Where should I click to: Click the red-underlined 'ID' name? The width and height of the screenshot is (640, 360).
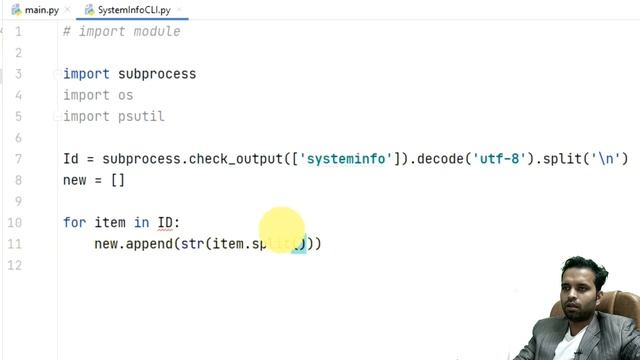(x=165, y=222)
